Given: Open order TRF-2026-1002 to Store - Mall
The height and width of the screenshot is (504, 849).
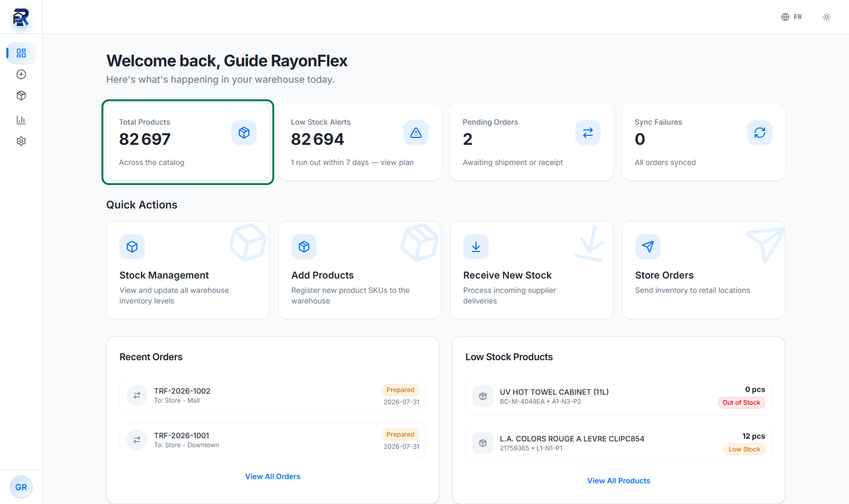Looking at the screenshot, I should point(273,395).
